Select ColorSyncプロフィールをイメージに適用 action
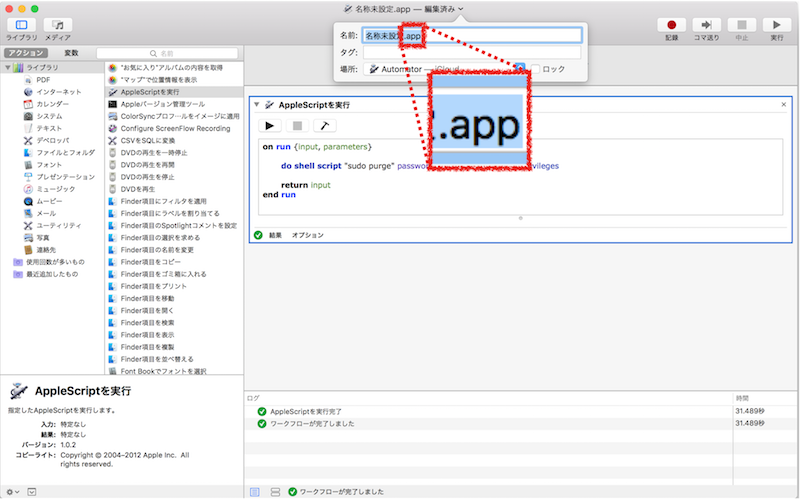This screenshot has height=500, width=800. pyautogui.click(x=174, y=116)
